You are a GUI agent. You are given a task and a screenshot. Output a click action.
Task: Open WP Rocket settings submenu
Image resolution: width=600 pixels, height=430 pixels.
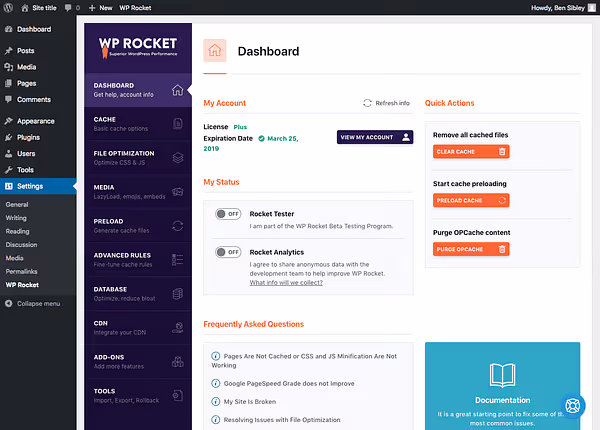coord(22,285)
